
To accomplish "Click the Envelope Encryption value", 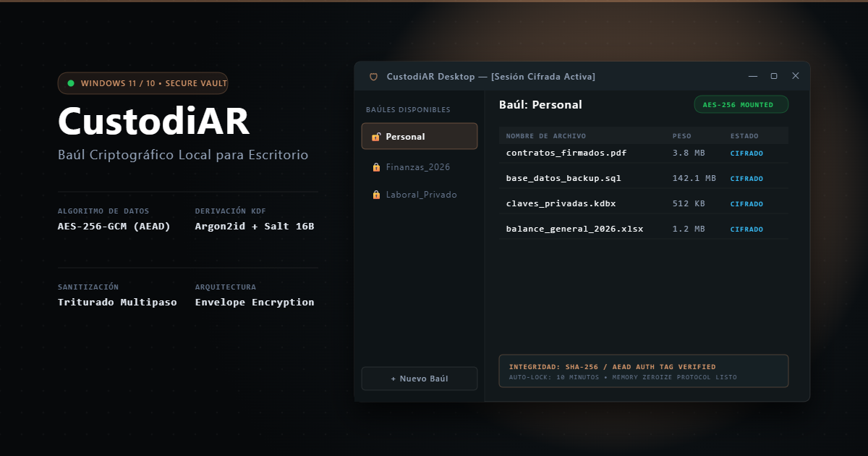I will pos(255,302).
